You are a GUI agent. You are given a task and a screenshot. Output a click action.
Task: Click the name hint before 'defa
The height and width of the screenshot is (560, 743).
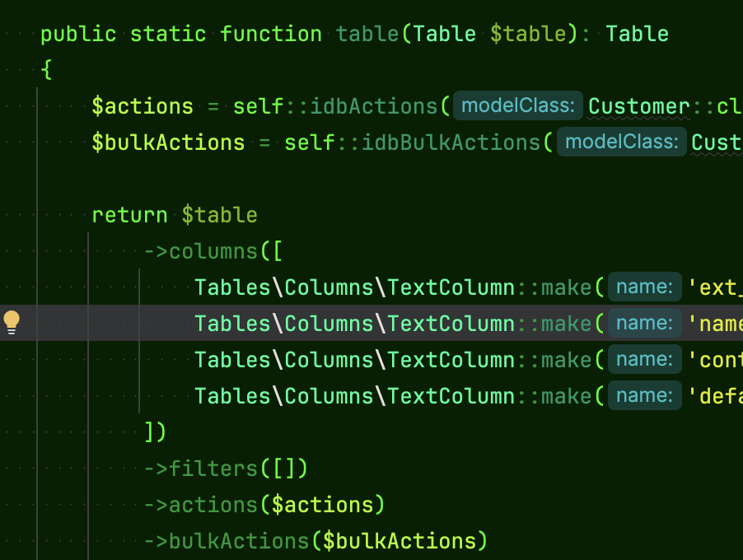(x=645, y=395)
